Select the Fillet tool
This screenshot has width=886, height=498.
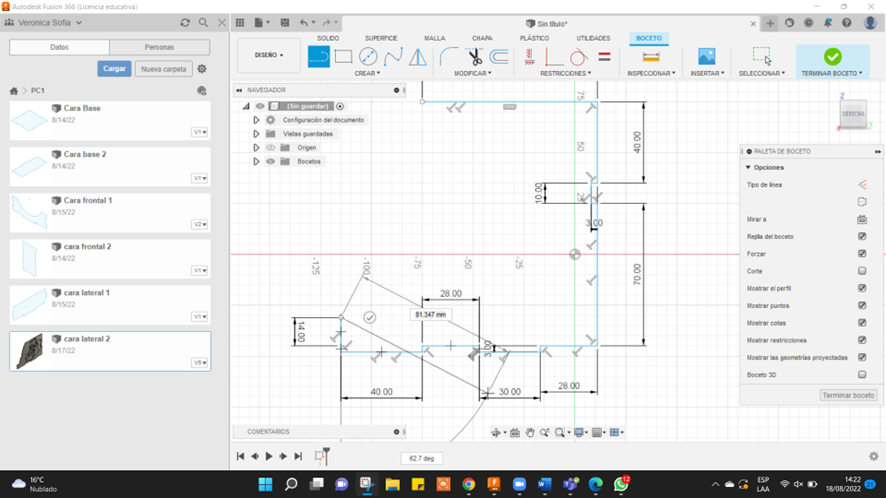coord(449,57)
